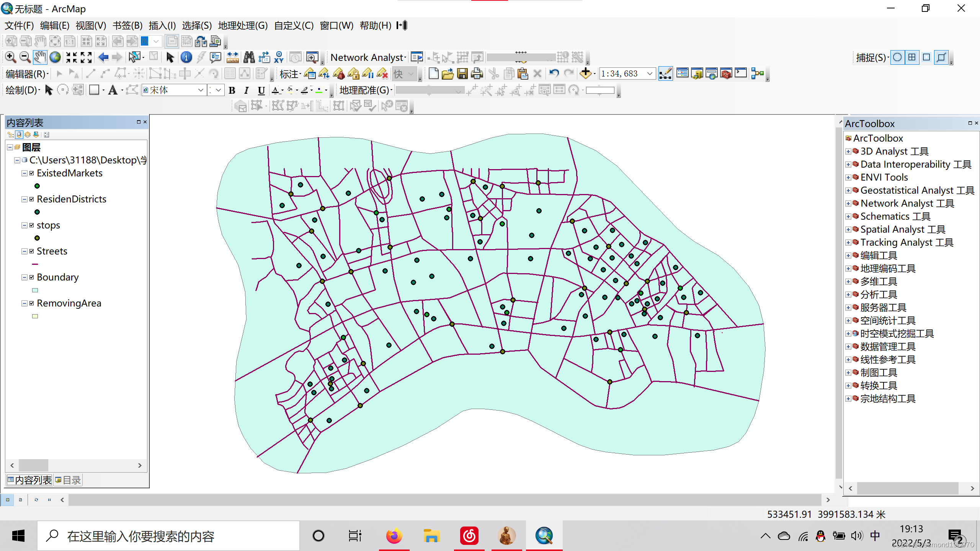The image size is (980, 551).
Task: Click the Add Data button
Action: point(586,73)
